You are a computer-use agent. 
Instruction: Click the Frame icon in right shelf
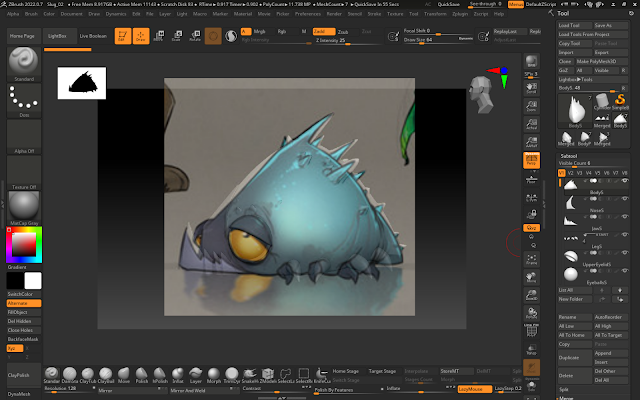(531, 259)
